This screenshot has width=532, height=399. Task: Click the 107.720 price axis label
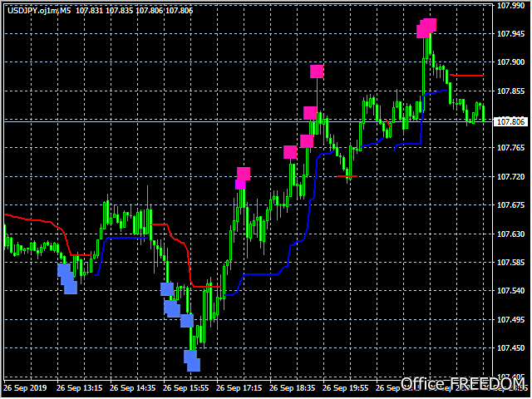[x=510, y=177]
